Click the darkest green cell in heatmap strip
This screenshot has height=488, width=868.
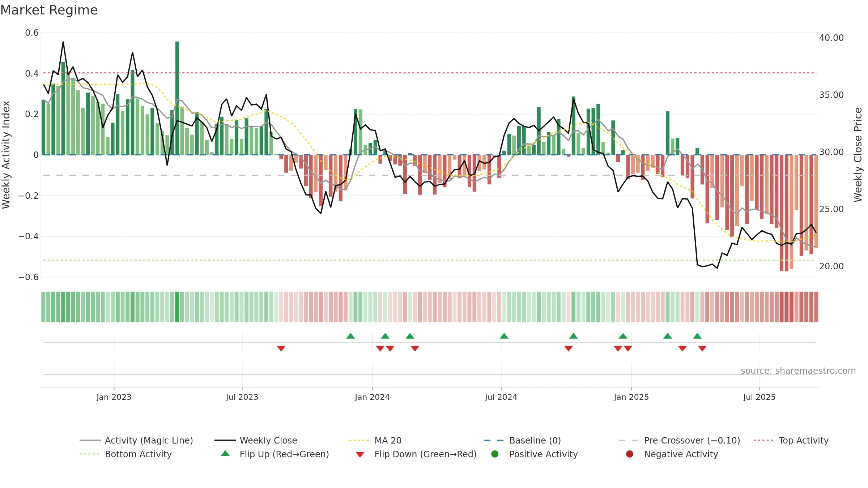point(177,307)
